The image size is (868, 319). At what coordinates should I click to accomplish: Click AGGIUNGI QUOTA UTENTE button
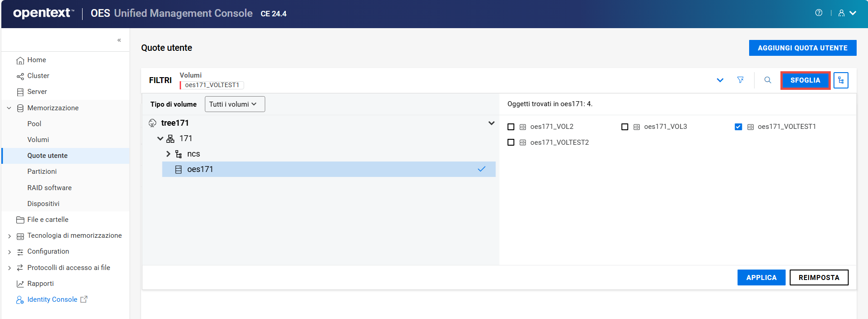pos(802,48)
